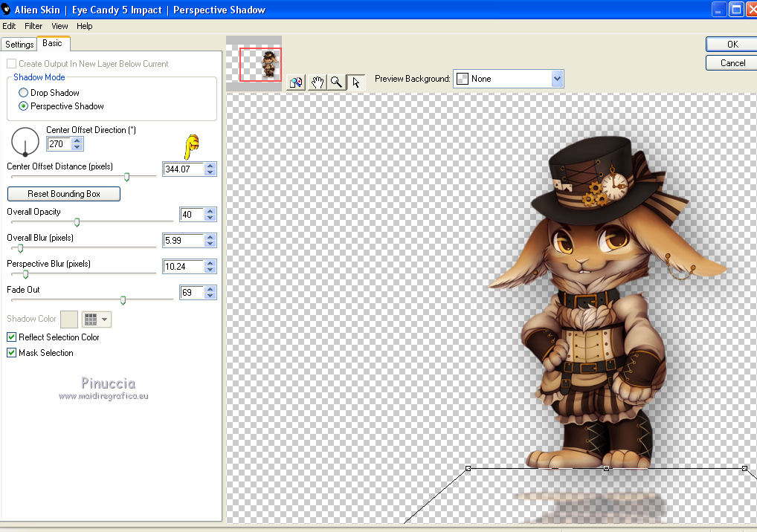The image size is (757, 532).
Task: Open the Preview Background dropdown
Action: 557,79
